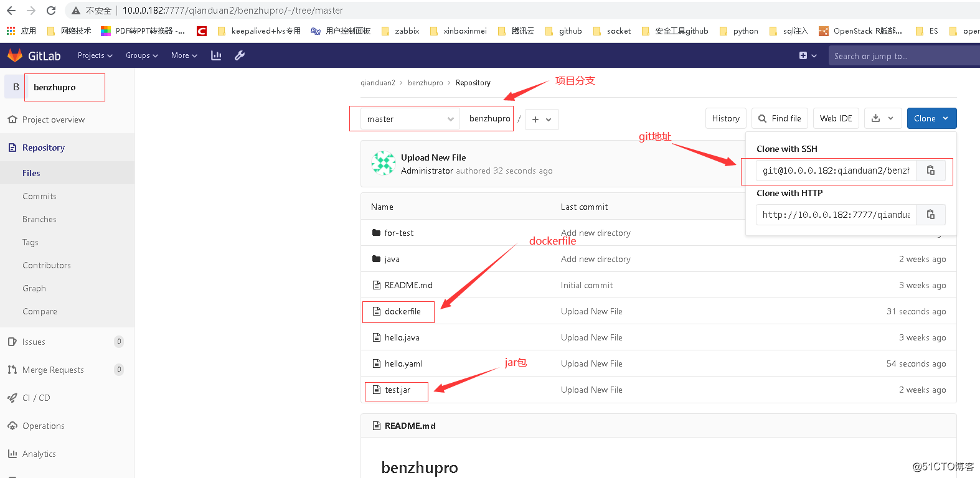The height and width of the screenshot is (478, 980).
Task: Click the project avatar letter B
Action: click(x=16, y=87)
